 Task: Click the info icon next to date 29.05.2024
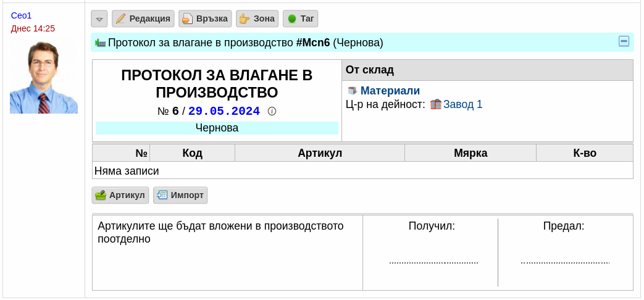point(272,111)
